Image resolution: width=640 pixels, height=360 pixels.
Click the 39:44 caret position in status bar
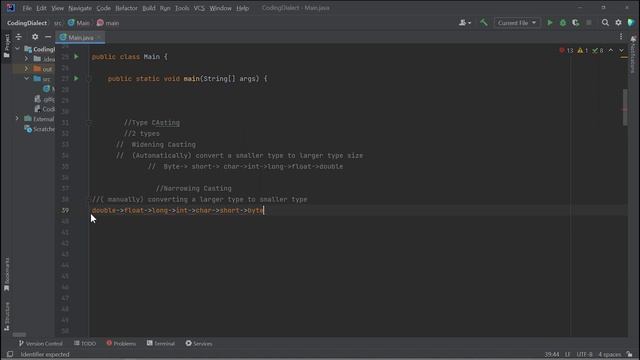[x=552, y=354]
